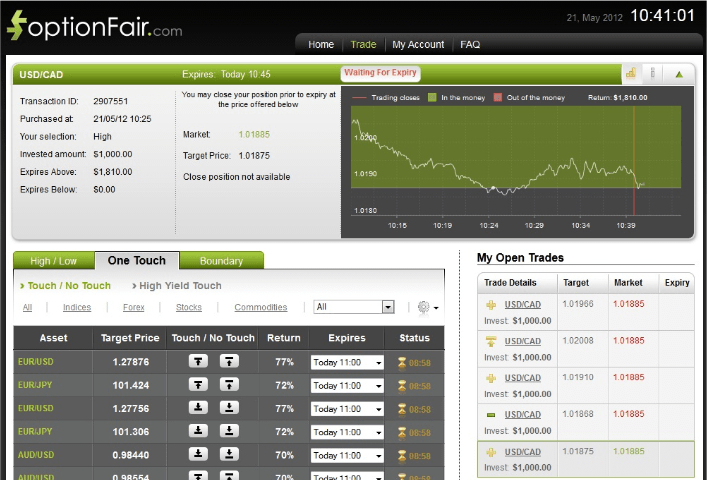Switch to the Boundary tab
This screenshot has width=708, height=480.
pos(221,261)
